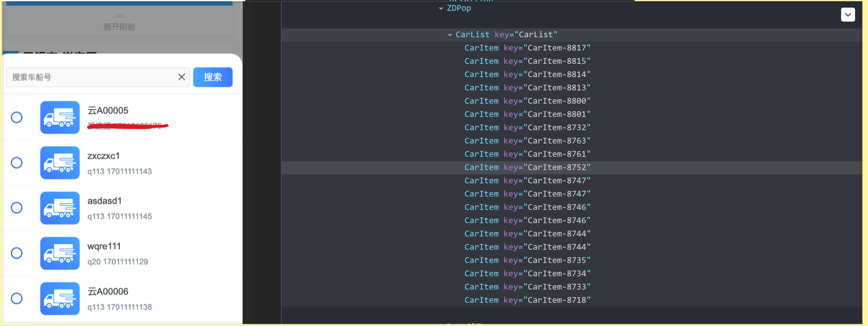868x326 pixels.
Task: Click driver info q113 17011111145
Action: coord(119,216)
